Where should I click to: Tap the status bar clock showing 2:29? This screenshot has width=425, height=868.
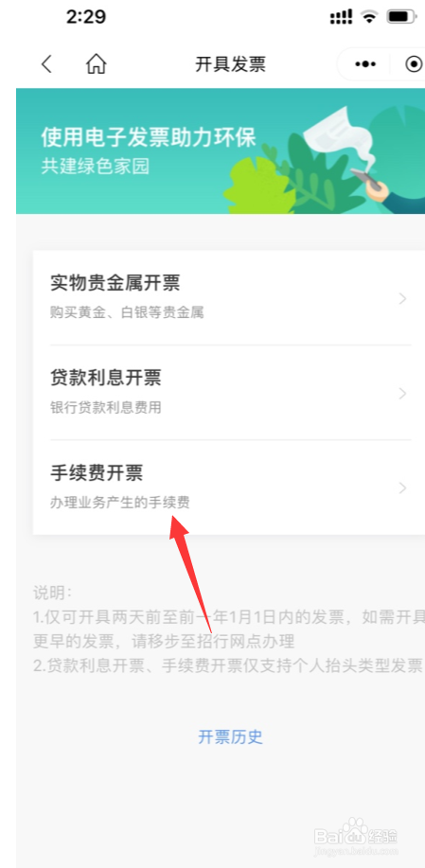(x=86, y=17)
